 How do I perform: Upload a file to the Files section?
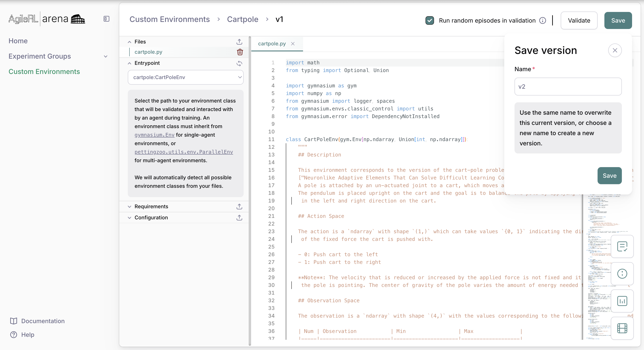coord(239,42)
